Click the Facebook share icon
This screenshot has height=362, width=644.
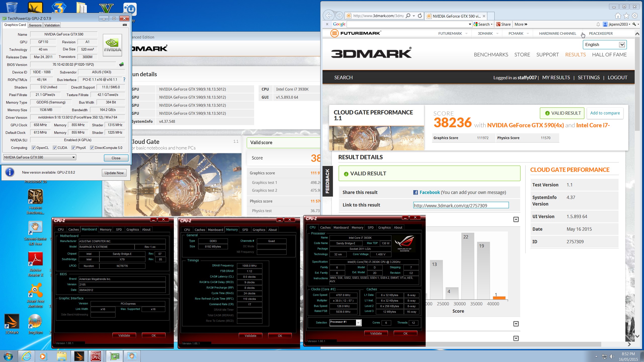(416, 192)
